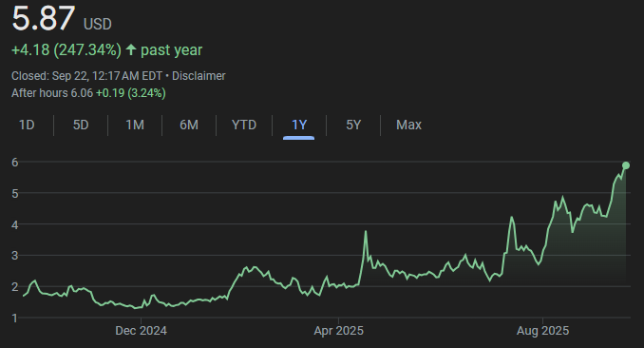Click the After hours 6.06 quote
This screenshot has width=644, height=348.
52,93
